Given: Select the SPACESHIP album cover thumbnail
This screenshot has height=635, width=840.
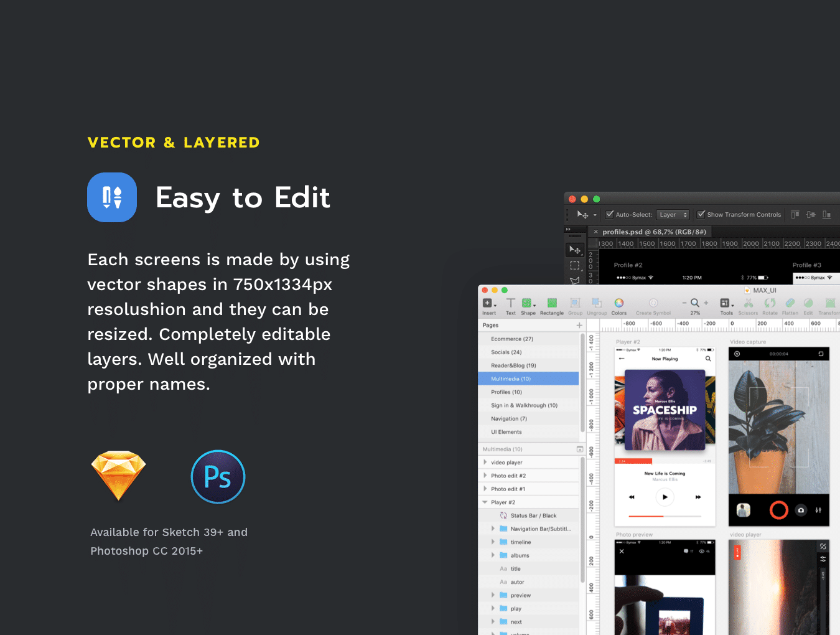Looking at the screenshot, I should coord(665,410).
